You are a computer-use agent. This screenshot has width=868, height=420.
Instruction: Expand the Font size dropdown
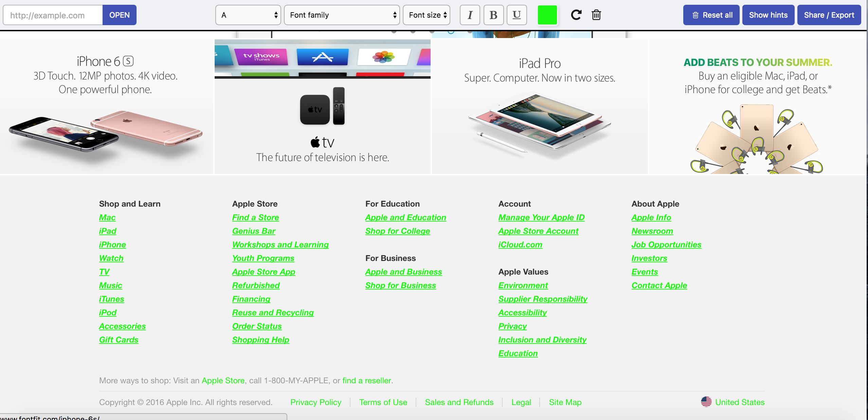(x=427, y=15)
